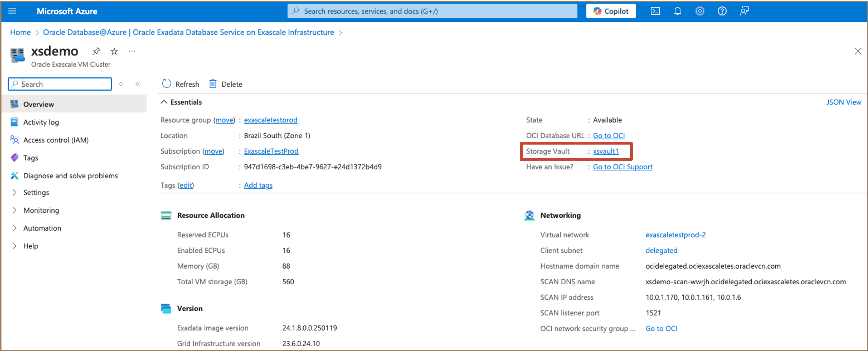
Task: Mark xsdemo as favorite with star
Action: coord(114,51)
